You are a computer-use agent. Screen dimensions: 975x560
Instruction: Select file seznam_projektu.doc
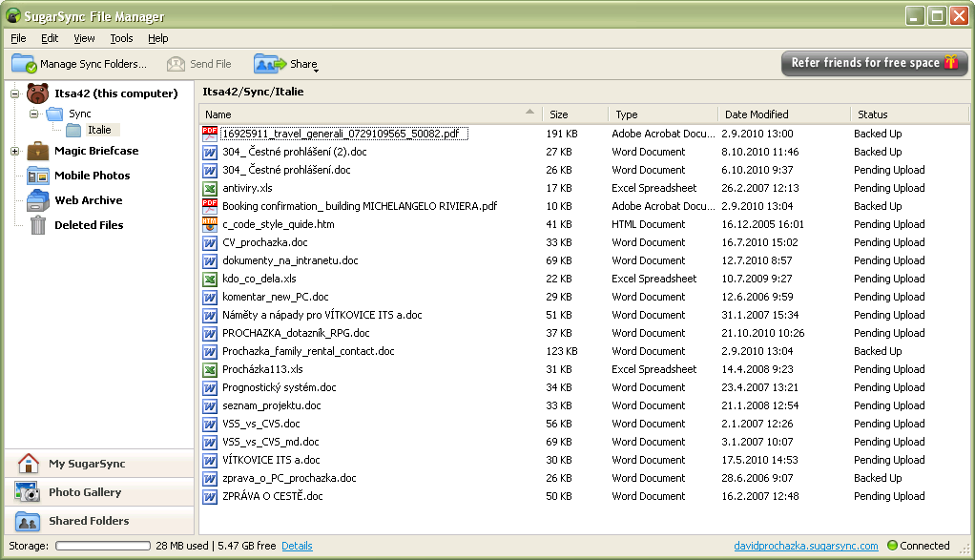pyautogui.click(x=272, y=405)
